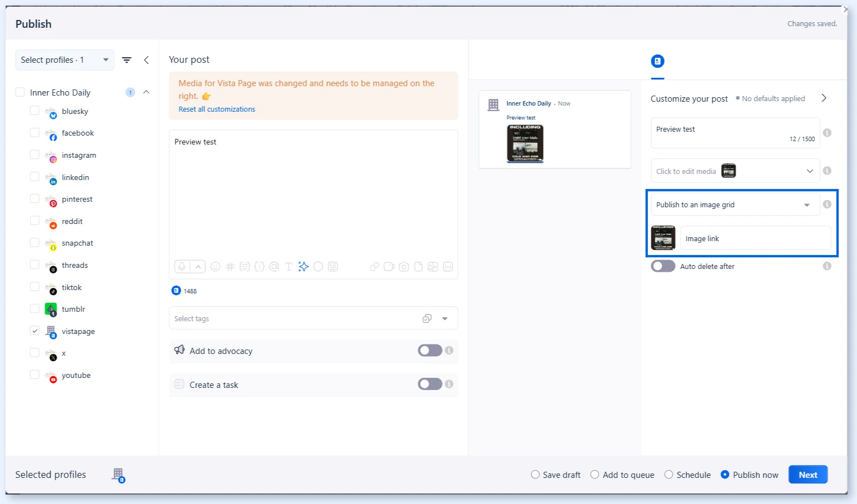Click the filter profiles icon

pos(127,60)
